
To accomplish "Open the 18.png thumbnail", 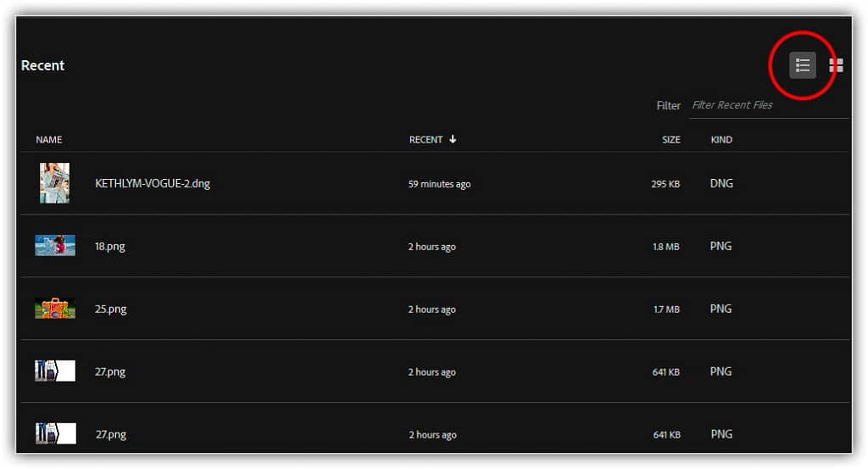I will 55,245.
